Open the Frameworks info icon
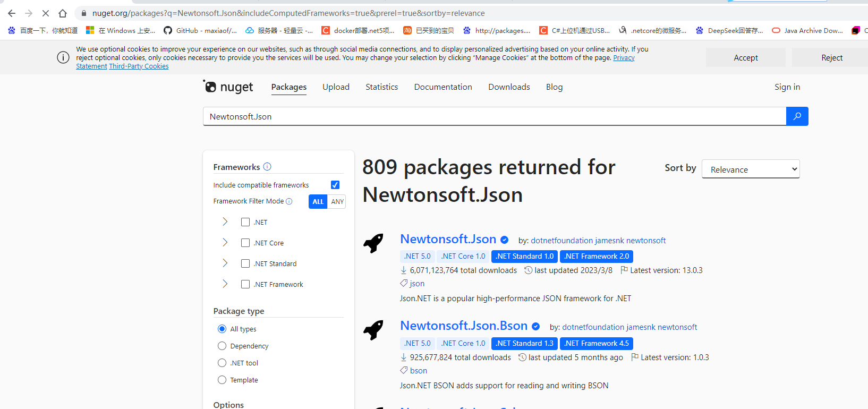The width and height of the screenshot is (868, 409). pos(267,166)
